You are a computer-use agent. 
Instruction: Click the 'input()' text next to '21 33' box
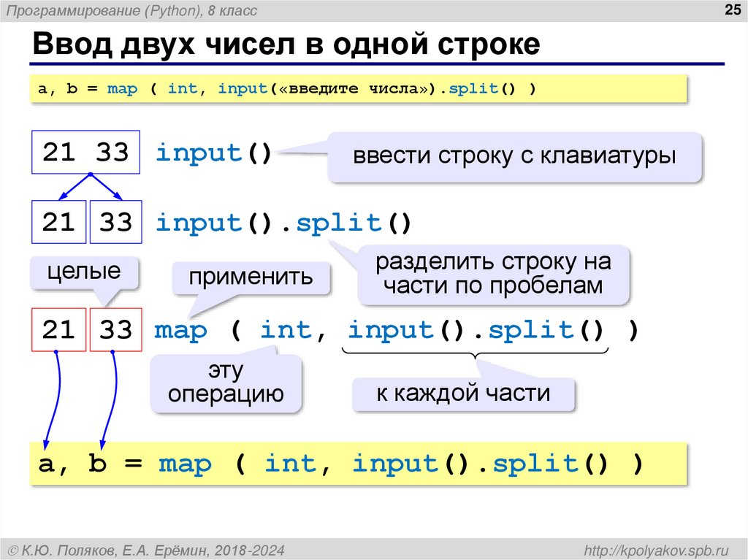coord(214,153)
